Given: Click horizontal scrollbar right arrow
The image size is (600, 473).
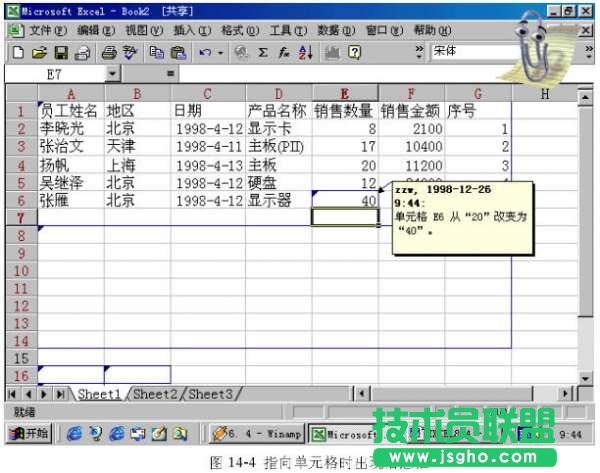Looking at the screenshot, I should [565, 393].
